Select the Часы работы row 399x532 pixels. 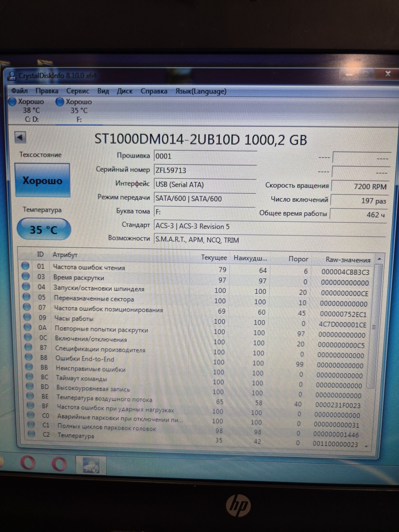pos(197,320)
